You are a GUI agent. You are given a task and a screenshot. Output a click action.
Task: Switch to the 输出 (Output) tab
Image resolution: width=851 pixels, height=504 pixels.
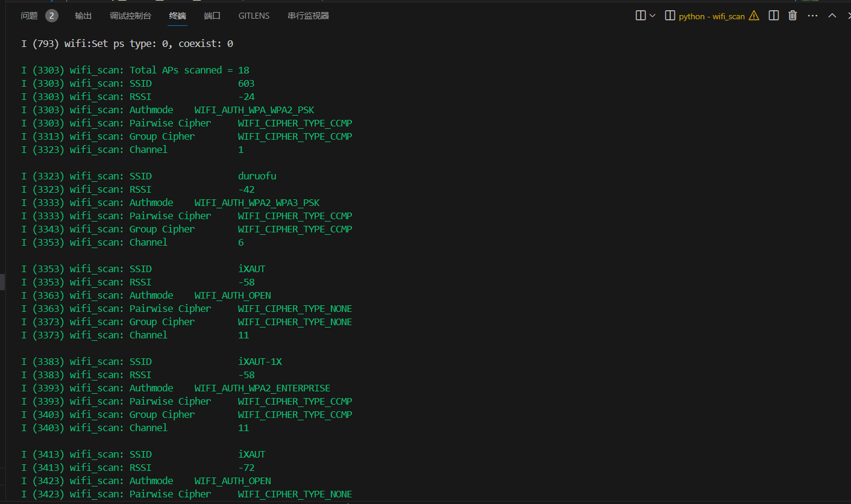coord(83,16)
